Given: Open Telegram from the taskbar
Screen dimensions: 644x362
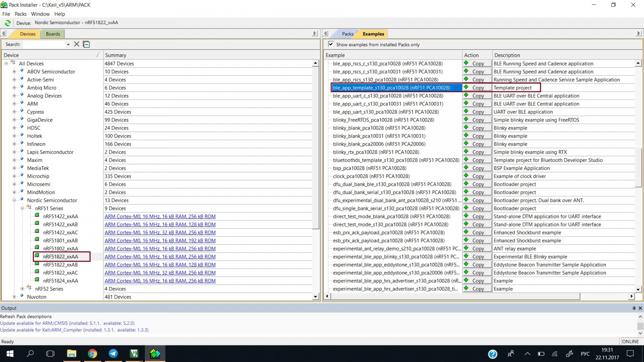Looking at the screenshot, I should 114,354.
